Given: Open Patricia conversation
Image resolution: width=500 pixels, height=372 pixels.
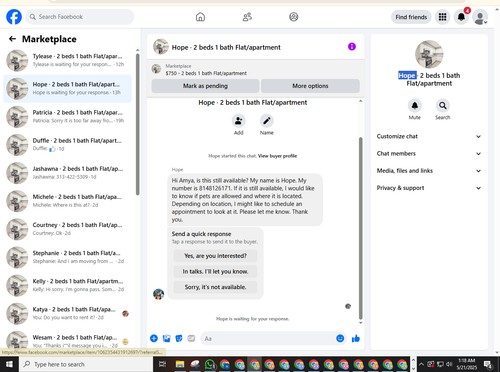Looking at the screenshot, I should 67,117.
